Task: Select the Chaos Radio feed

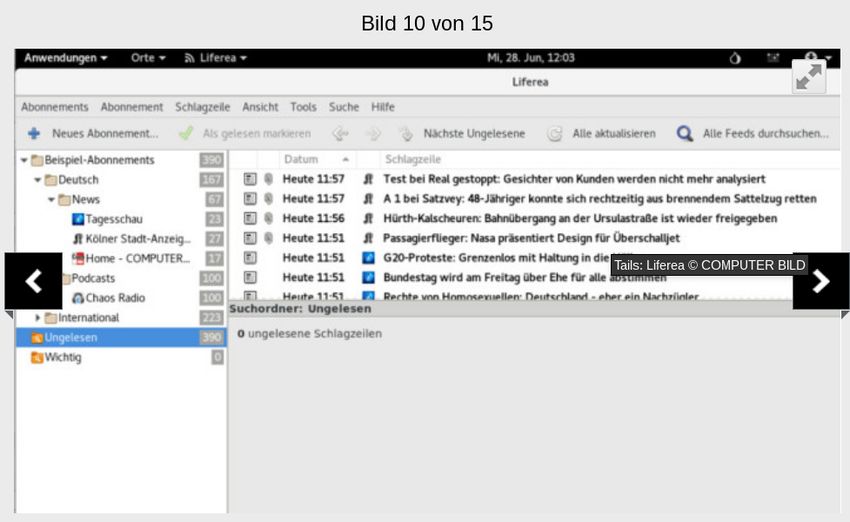Action: coord(115,298)
